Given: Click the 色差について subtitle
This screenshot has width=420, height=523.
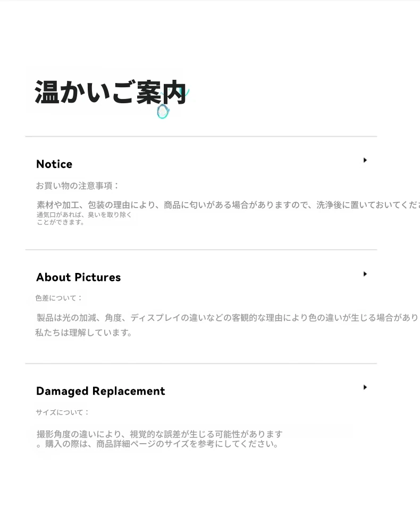Looking at the screenshot, I should click(59, 298).
